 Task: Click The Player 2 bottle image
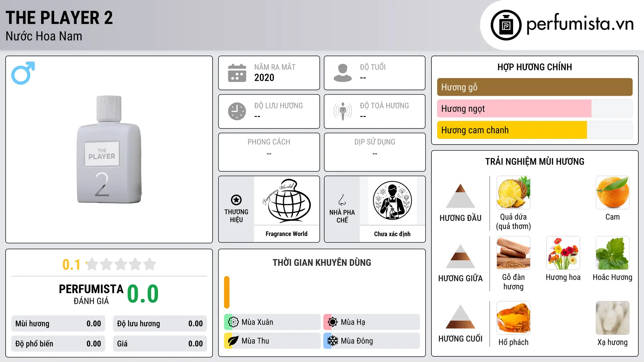(109, 150)
